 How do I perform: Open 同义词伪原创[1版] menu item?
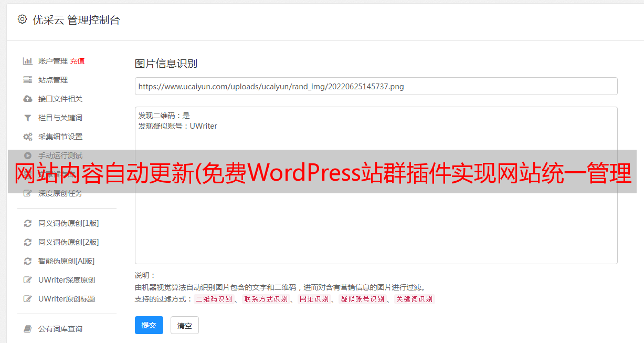point(69,223)
